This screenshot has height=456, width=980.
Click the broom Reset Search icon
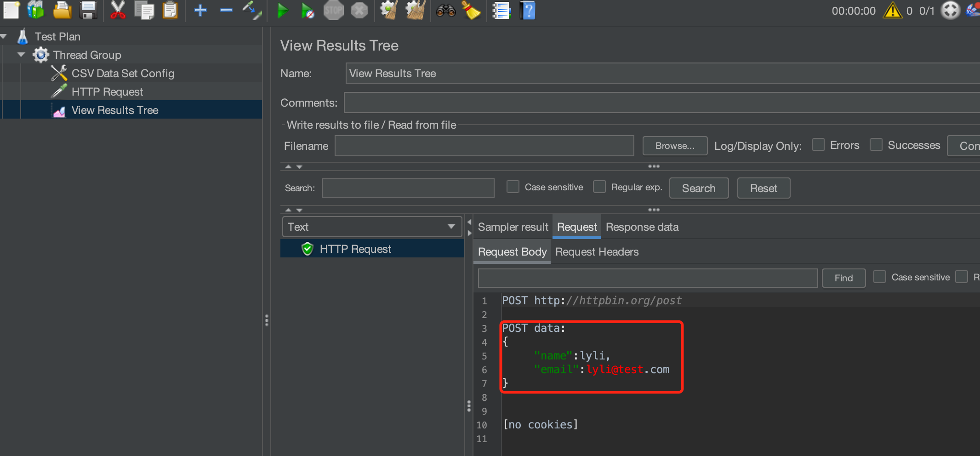coord(471,10)
